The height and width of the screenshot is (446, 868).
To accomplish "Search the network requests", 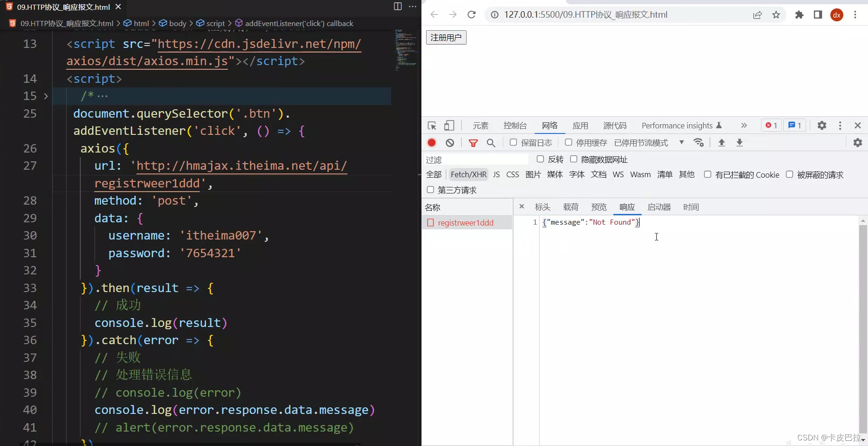I will (x=491, y=143).
